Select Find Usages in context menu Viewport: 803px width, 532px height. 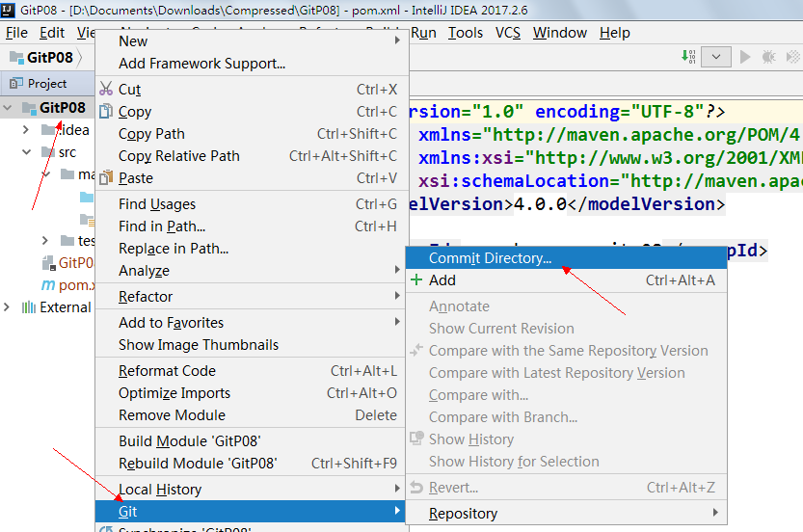tap(157, 204)
